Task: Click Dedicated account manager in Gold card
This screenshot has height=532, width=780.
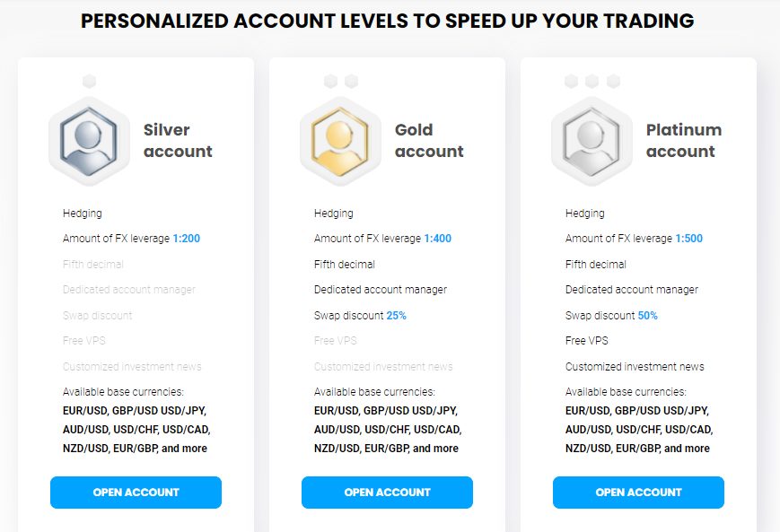Action: 380,290
